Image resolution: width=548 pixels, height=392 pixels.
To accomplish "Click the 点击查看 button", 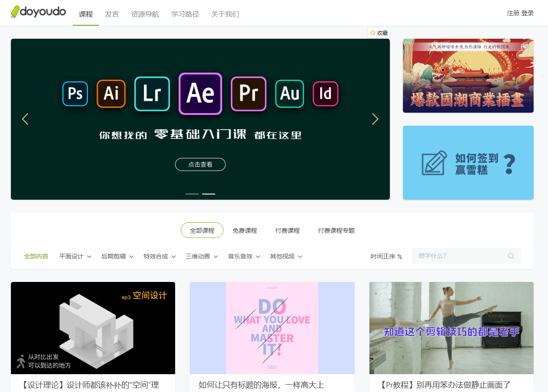I will [x=200, y=164].
